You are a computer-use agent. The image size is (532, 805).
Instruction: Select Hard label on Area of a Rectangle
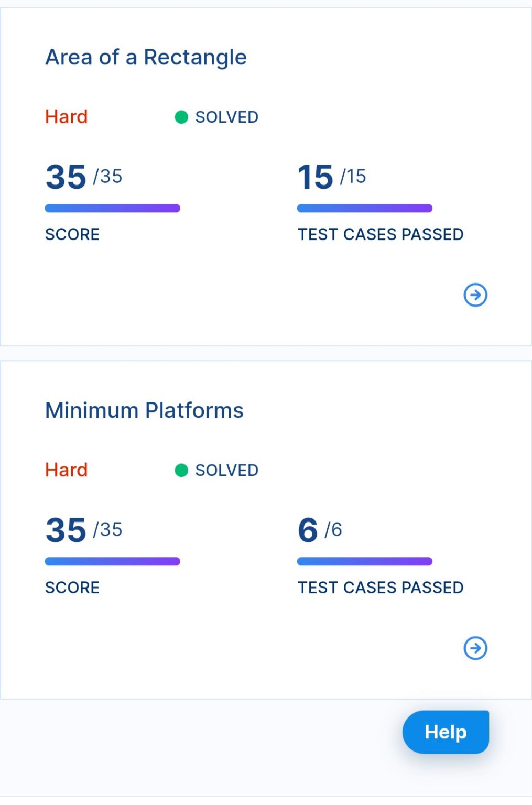[67, 116]
